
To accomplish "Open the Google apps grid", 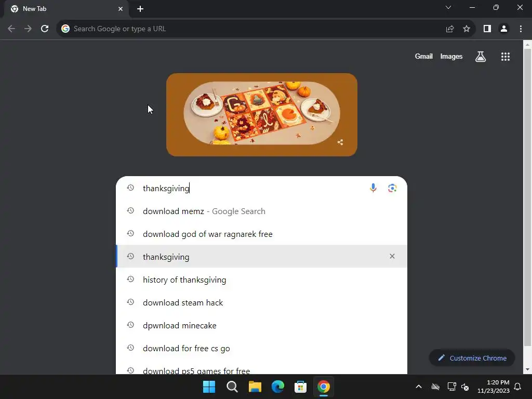I will click(506, 57).
